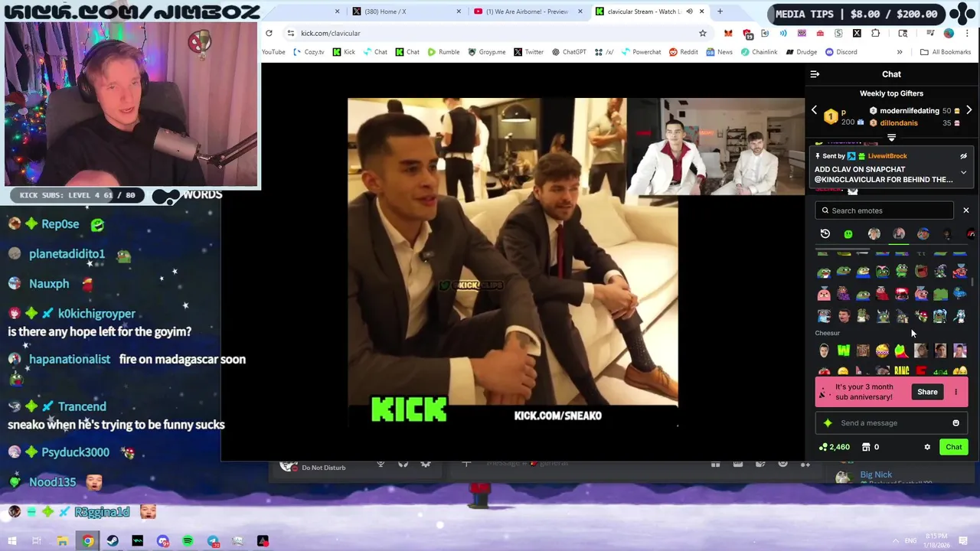Open File Explorer from the taskbar
The height and width of the screenshot is (551, 980).
pyautogui.click(x=63, y=541)
